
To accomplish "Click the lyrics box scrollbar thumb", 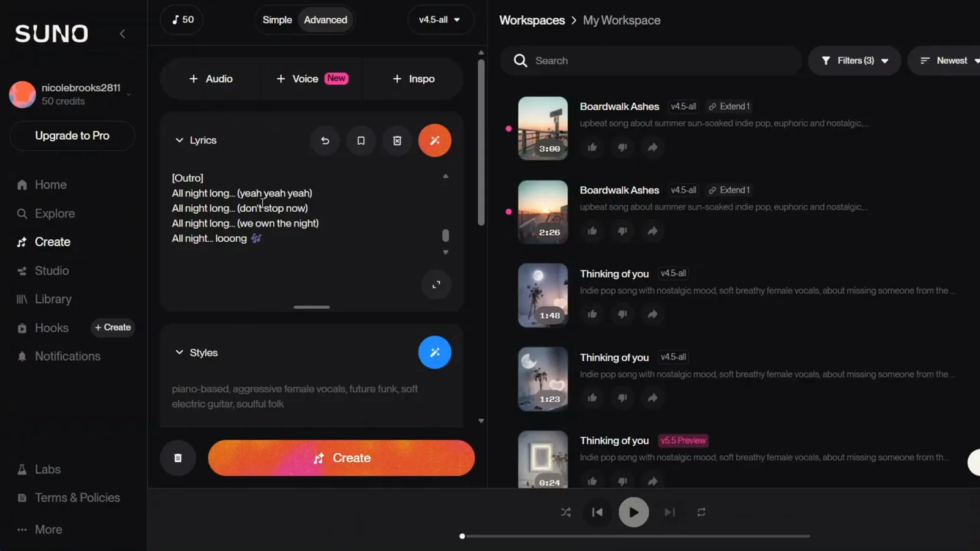I will coord(445,236).
